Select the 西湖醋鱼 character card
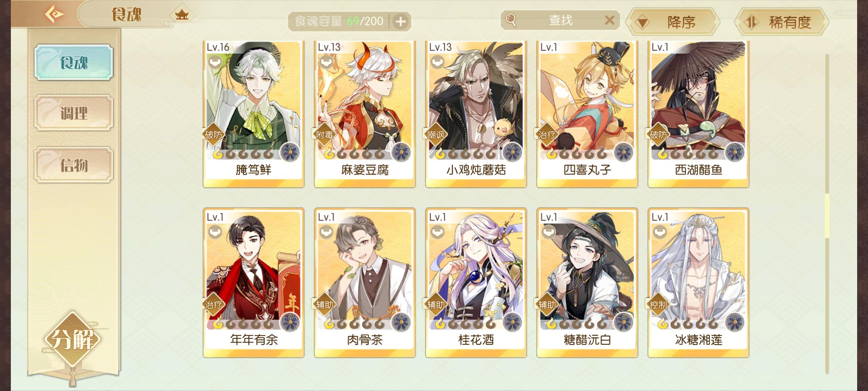This screenshot has width=868, height=391. 698,114
